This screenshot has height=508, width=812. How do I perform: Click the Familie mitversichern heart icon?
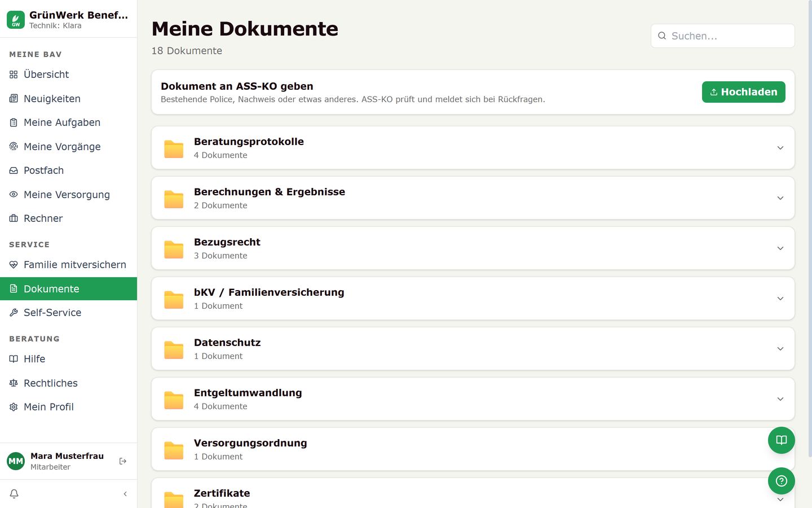14,265
